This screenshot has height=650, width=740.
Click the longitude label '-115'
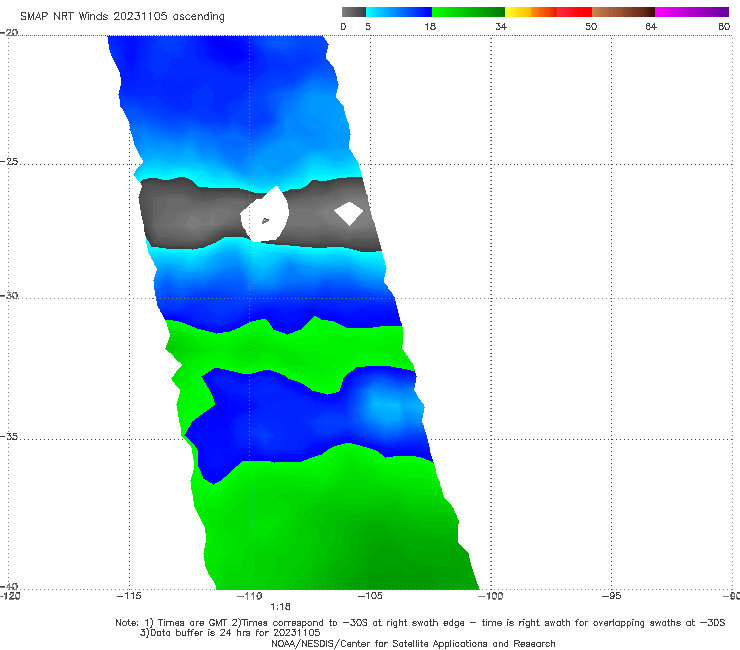pyautogui.click(x=129, y=596)
